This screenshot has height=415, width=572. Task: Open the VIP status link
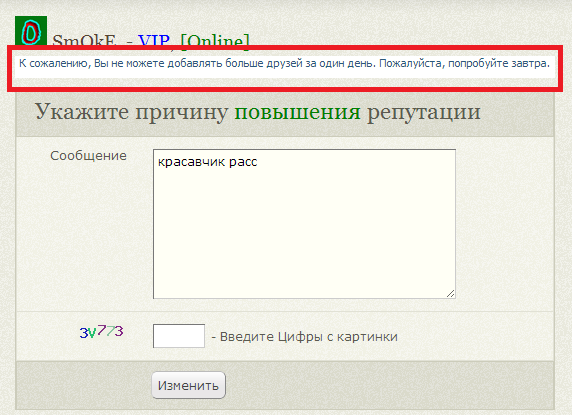[154, 40]
